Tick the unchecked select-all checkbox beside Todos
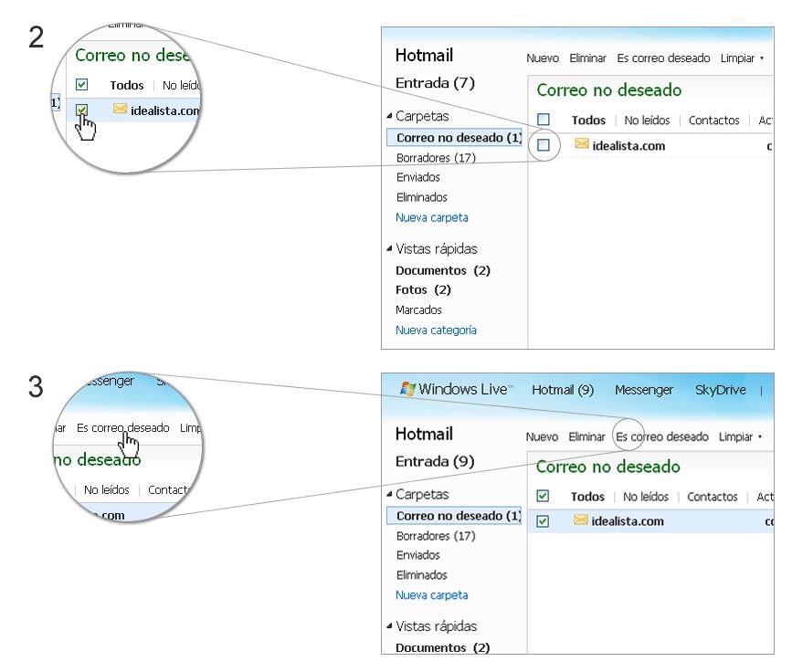Screen dimensions: 792x672 [544, 120]
